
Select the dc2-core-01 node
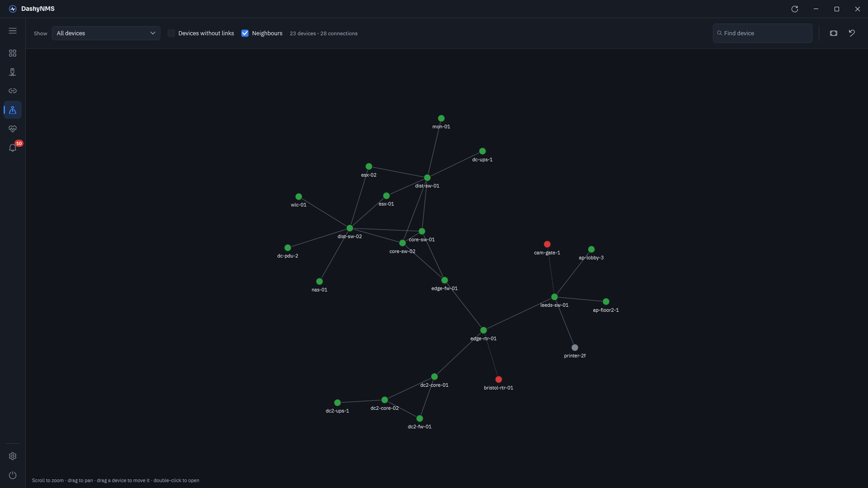(x=434, y=377)
